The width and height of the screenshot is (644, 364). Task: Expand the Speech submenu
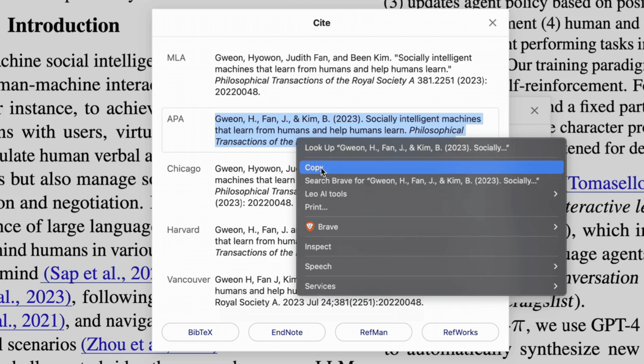click(318, 266)
